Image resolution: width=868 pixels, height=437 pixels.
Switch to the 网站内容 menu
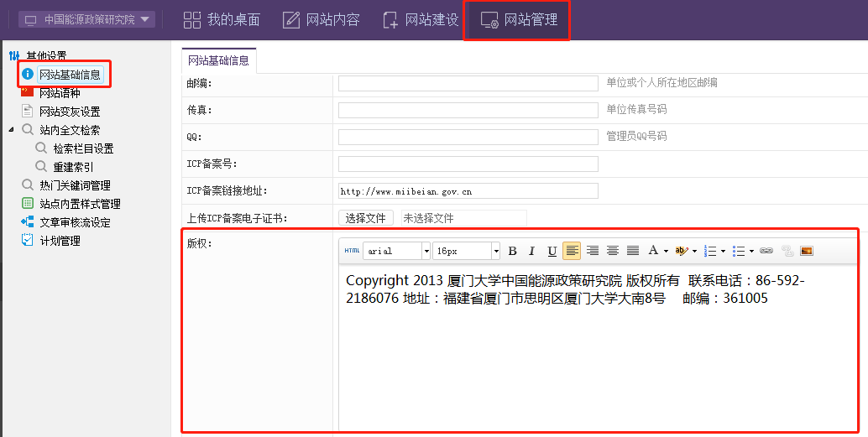[x=322, y=19]
